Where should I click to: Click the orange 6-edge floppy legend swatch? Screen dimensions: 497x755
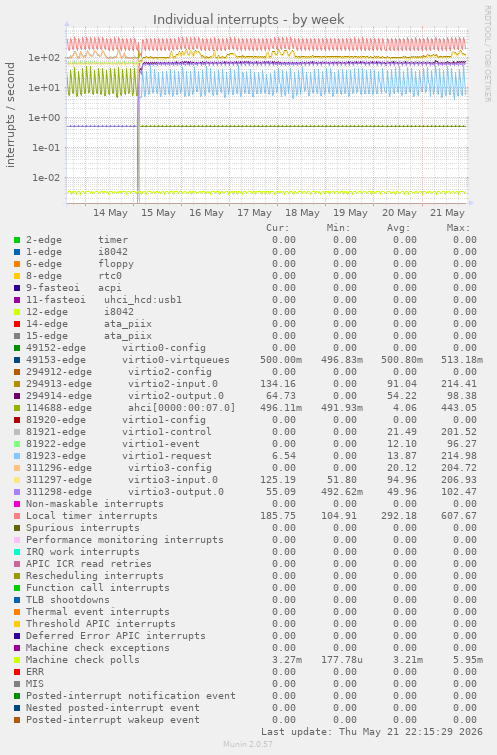(x=17, y=264)
